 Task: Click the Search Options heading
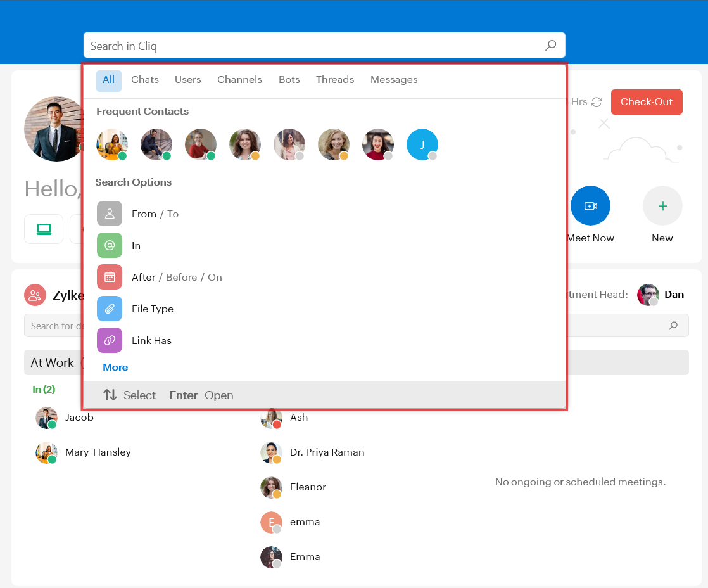coord(134,182)
